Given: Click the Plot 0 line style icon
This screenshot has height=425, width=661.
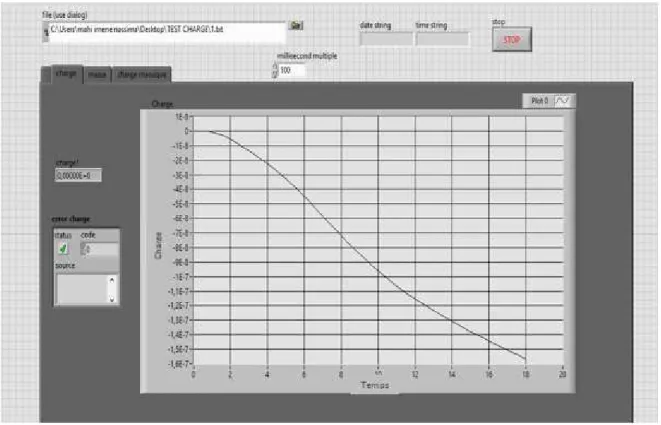Looking at the screenshot, I should coord(562,101).
